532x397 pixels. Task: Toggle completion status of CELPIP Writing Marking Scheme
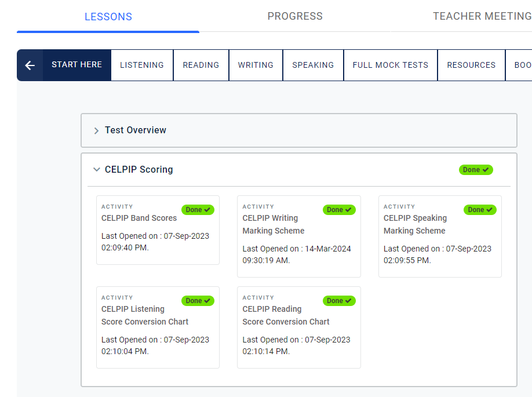click(339, 210)
